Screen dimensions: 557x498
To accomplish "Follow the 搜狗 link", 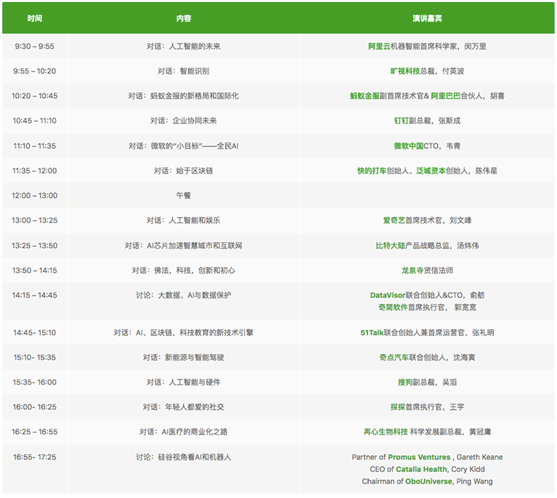I will pos(405,382).
